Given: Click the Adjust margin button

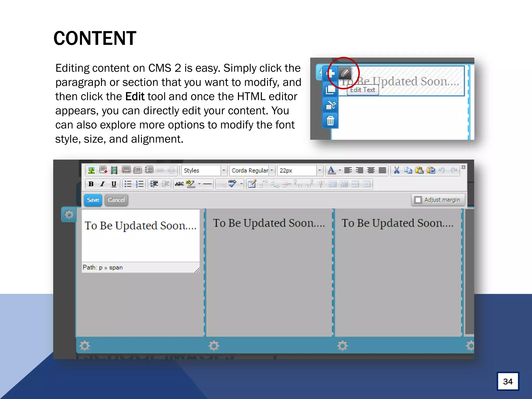Looking at the screenshot, I should pos(438,200).
